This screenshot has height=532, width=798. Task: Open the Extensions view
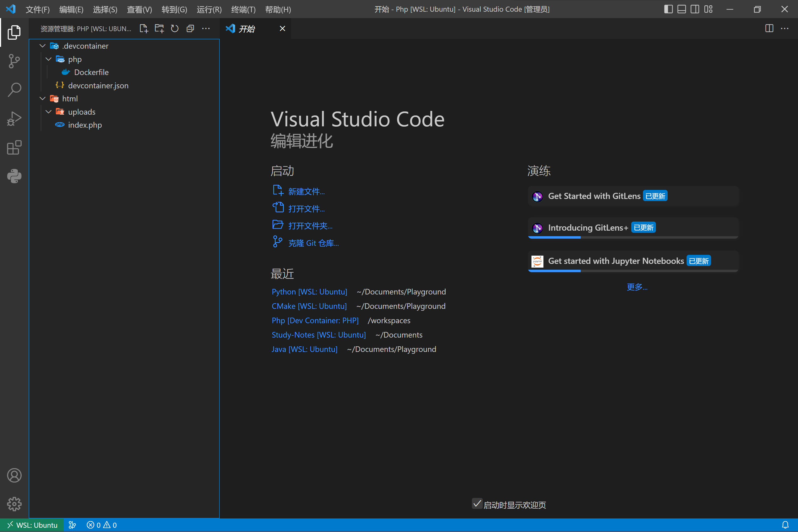(x=14, y=148)
